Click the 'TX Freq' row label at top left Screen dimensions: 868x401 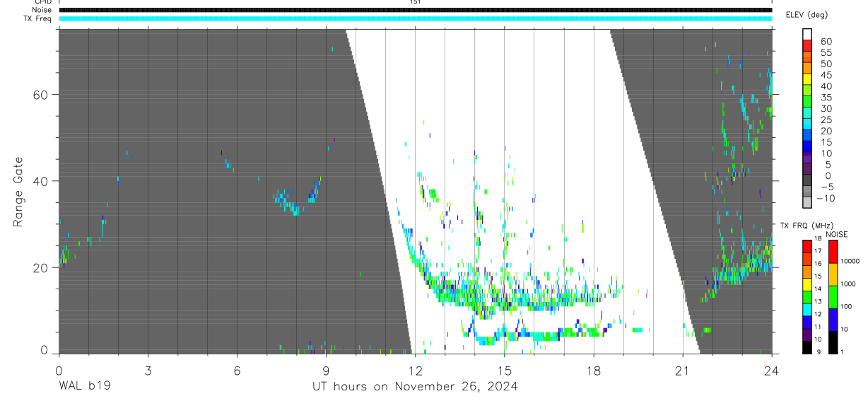point(37,18)
